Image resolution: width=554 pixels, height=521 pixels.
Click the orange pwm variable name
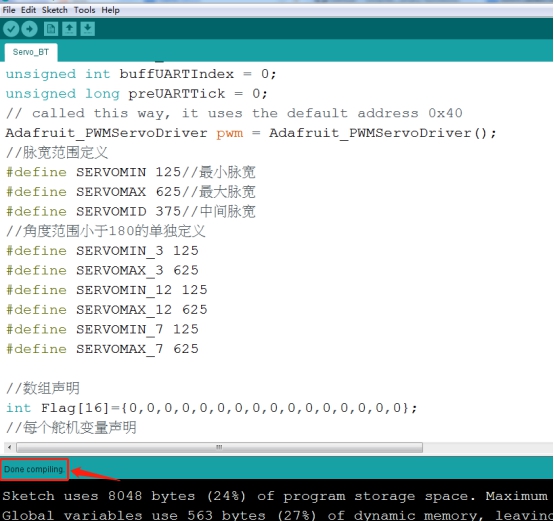(x=230, y=134)
